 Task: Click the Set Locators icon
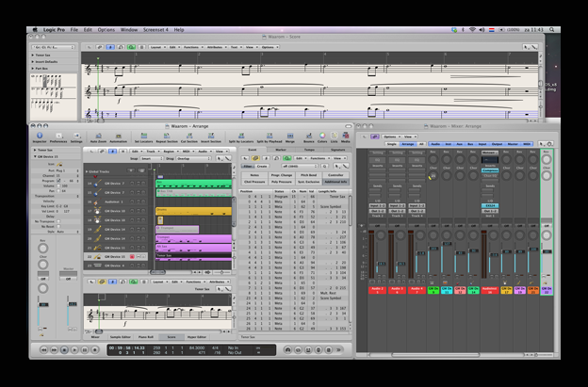143,136
